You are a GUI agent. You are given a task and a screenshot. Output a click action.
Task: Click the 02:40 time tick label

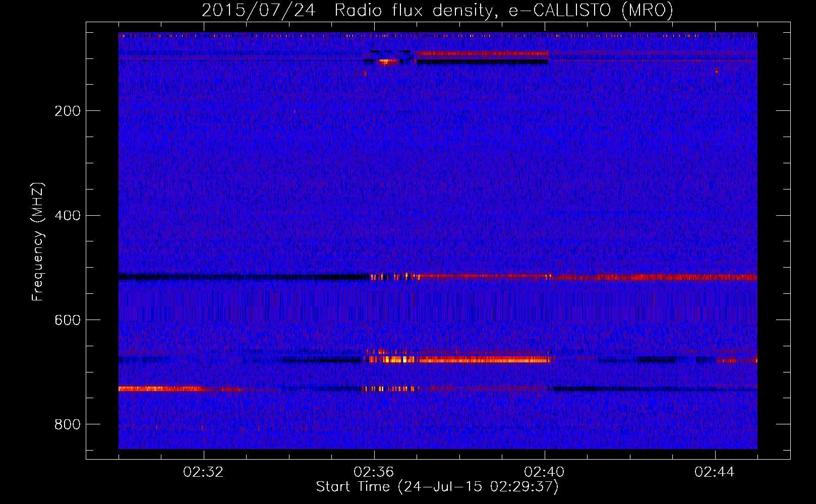(544, 472)
